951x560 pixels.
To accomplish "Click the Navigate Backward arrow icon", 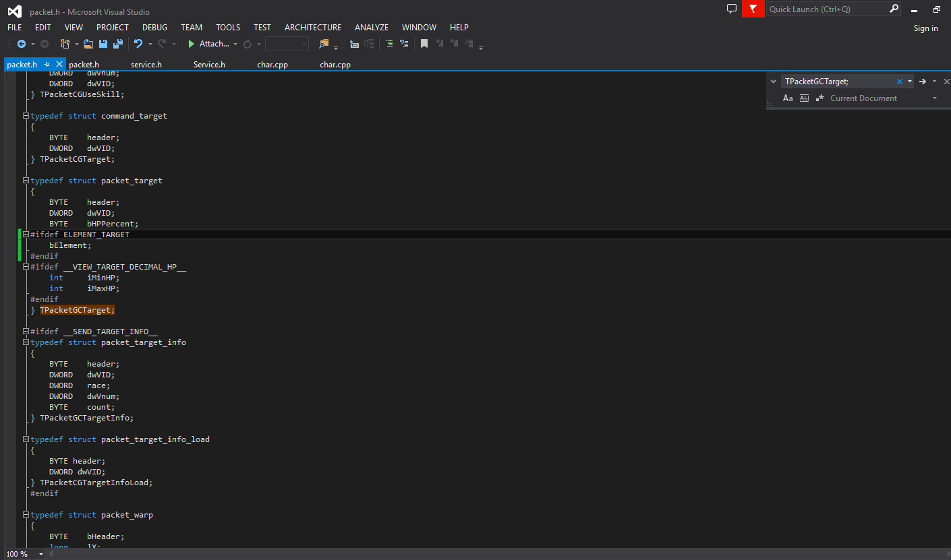I will pos(22,44).
